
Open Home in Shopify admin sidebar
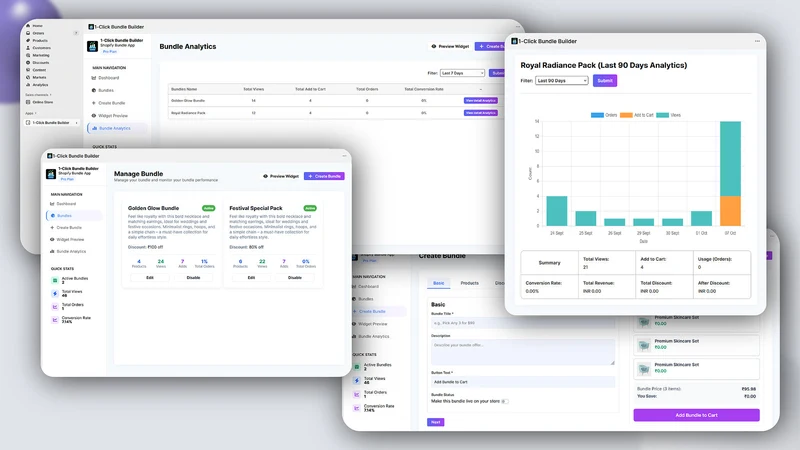tap(35, 26)
